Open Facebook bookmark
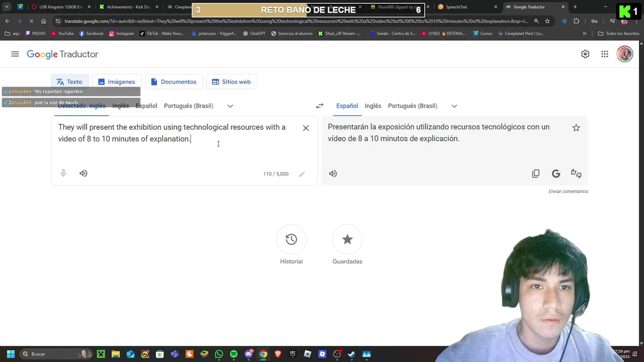The height and width of the screenshot is (362, 644). pos(91,34)
